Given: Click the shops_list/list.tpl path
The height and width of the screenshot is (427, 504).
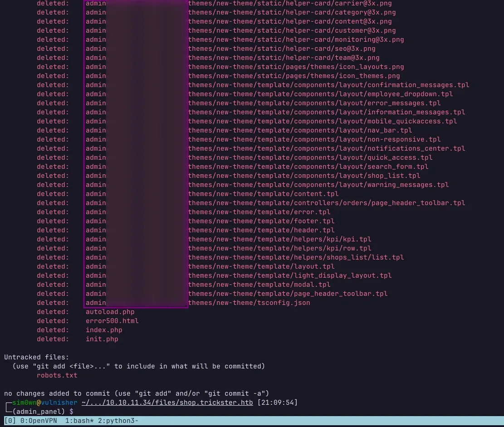Looking at the screenshot, I should pos(296,257).
